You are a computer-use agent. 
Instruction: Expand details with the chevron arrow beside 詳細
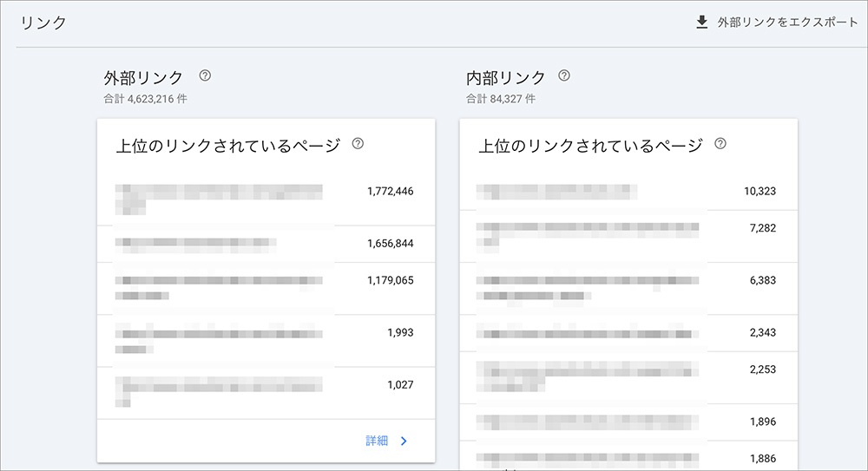click(404, 441)
